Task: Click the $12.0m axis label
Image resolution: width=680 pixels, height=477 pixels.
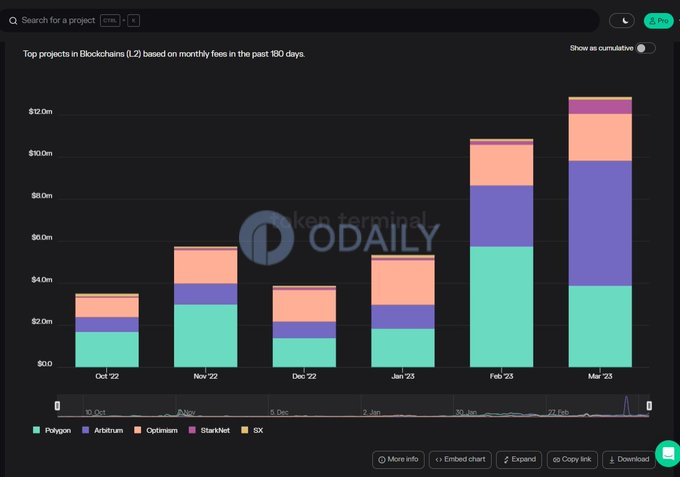Action: pyautogui.click(x=40, y=111)
